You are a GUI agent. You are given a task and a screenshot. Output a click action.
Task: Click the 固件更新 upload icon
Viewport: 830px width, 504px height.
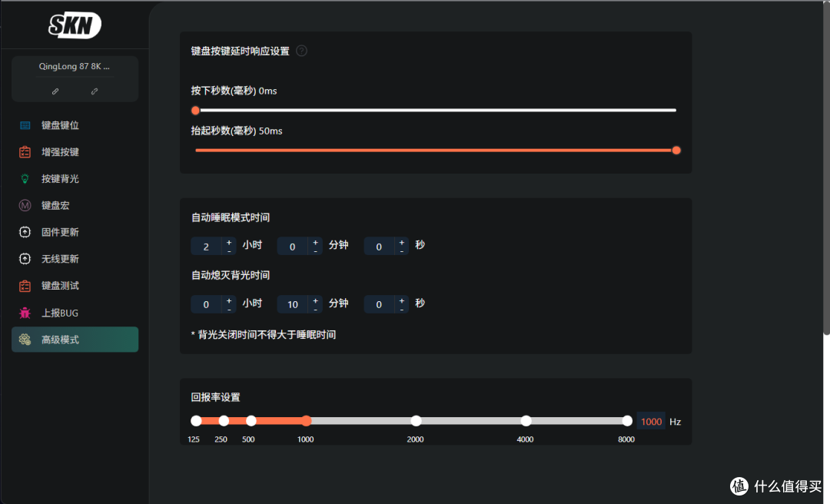coord(25,232)
